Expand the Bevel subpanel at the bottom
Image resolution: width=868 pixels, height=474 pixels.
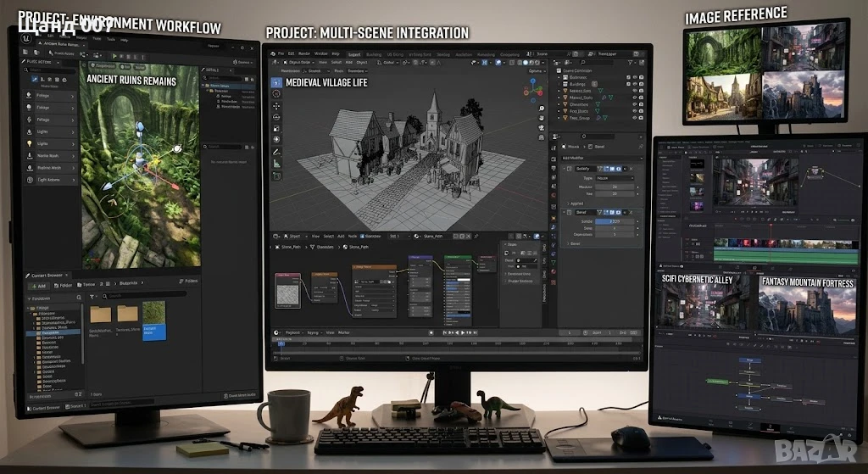pos(575,243)
